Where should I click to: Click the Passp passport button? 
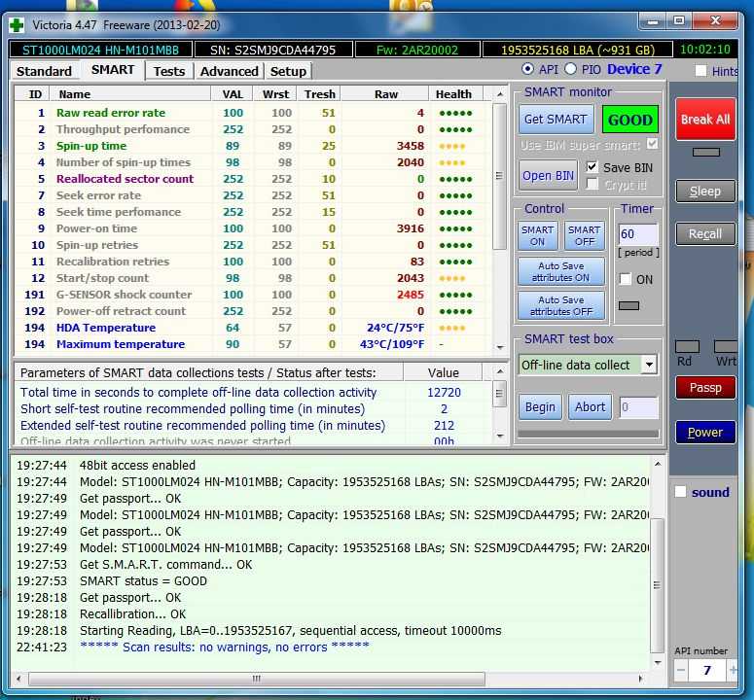coord(705,387)
